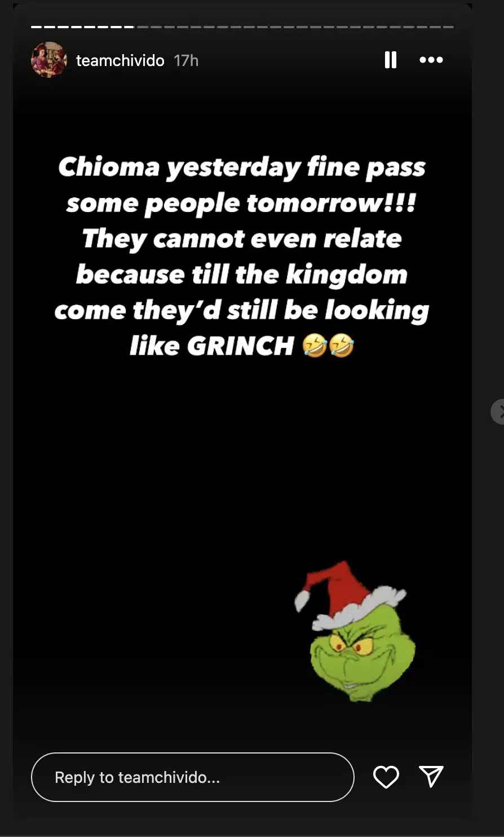Select the word GRINCH in the story
Viewport: 504px width, 837px height.
pyautogui.click(x=241, y=346)
